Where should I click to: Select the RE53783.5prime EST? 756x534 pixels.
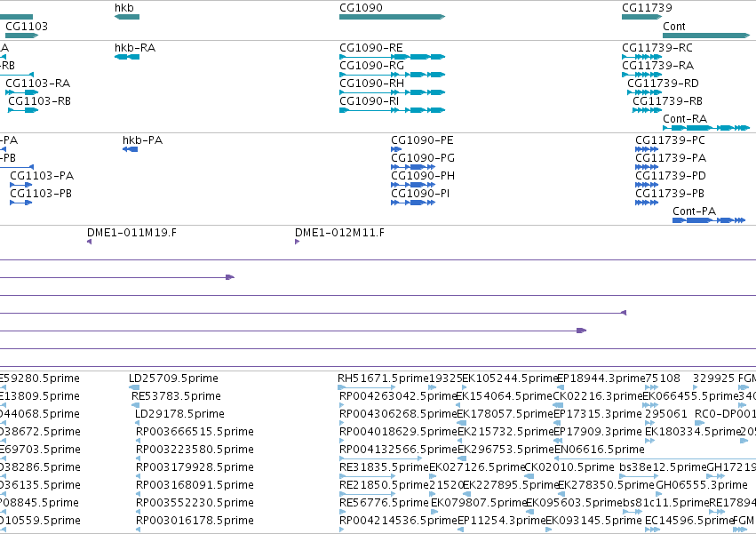135,405
